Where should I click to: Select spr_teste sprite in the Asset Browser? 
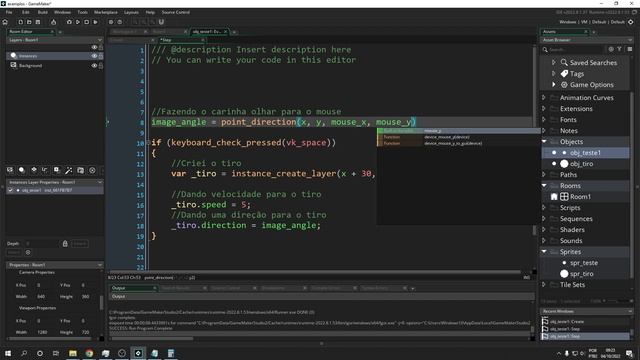click(x=584, y=263)
